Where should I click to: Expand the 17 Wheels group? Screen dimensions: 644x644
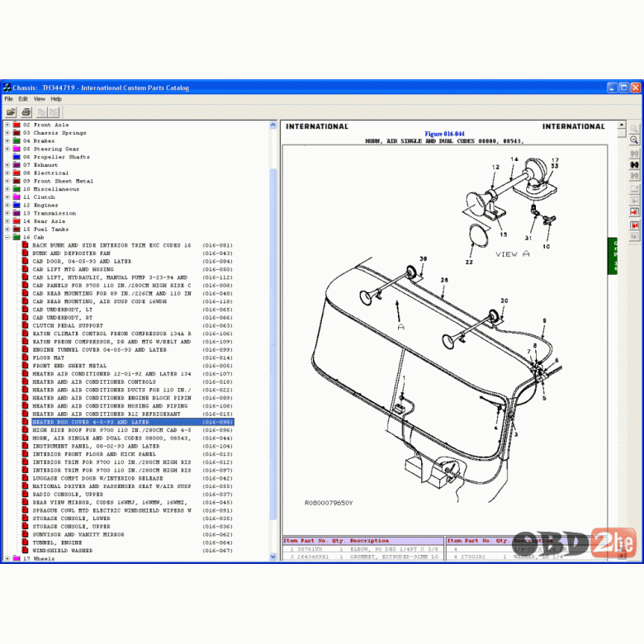coord(7,558)
